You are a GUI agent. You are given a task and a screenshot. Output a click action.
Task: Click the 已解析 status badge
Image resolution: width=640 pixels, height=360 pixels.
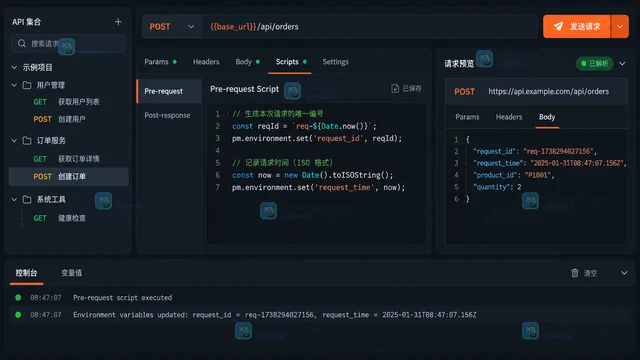tap(595, 63)
